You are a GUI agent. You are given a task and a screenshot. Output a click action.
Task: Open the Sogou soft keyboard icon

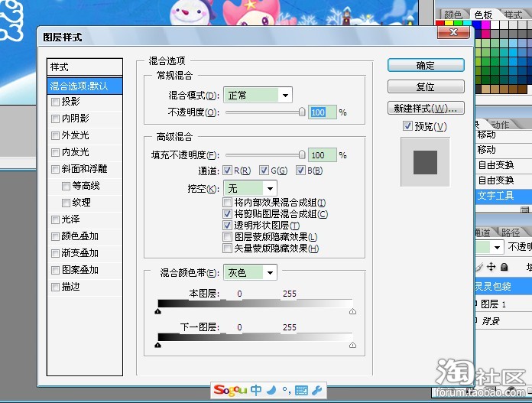click(301, 391)
